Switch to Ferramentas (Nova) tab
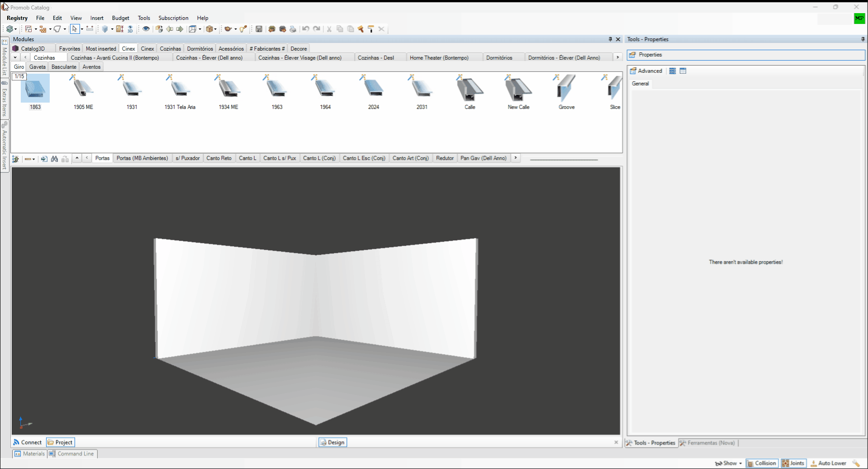Screen dimensions: 868x469 point(707,443)
